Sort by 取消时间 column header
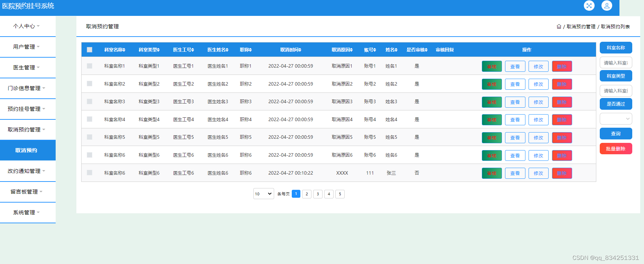The width and height of the screenshot is (644, 264). [291, 50]
